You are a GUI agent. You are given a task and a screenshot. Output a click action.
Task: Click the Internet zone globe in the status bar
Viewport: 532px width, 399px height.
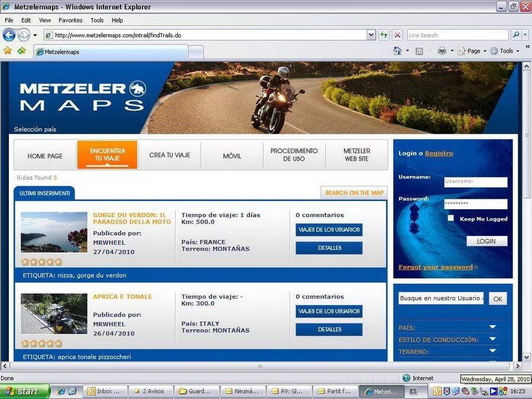406,378
